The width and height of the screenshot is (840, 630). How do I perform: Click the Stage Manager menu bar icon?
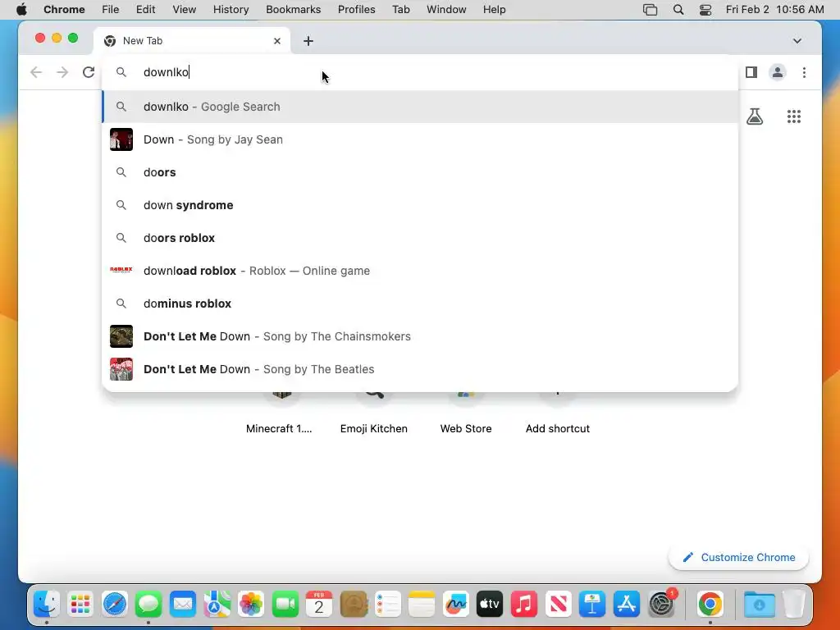650,10
